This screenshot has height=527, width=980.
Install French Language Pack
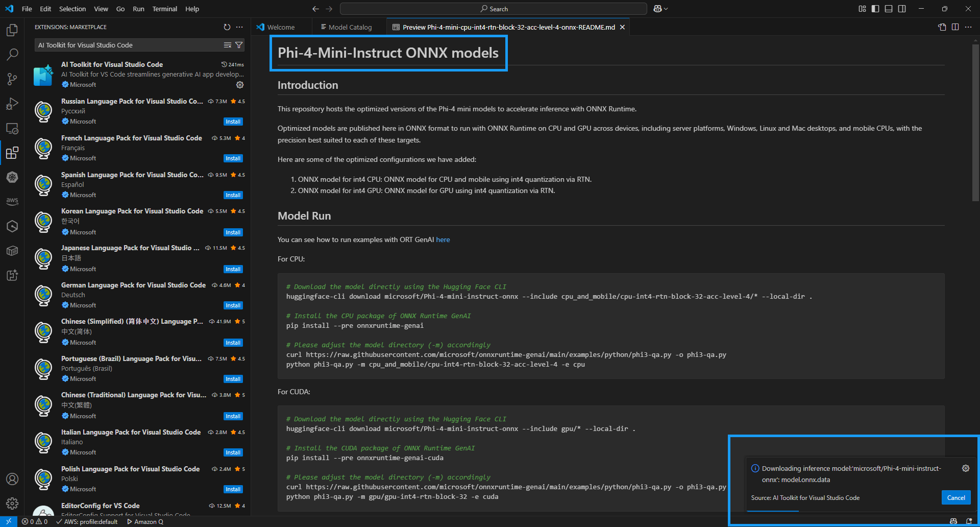coord(233,158)
